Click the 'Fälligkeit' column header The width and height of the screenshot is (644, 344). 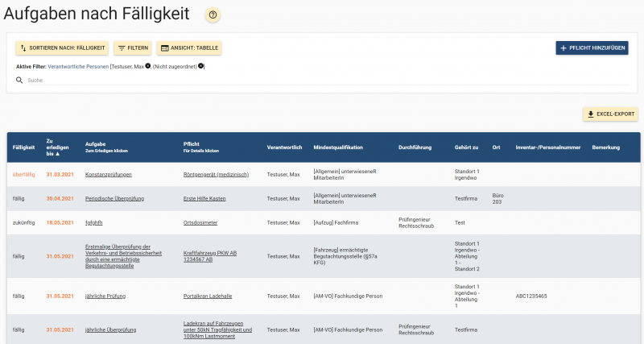pyautogui.click(x=24, y=147)
